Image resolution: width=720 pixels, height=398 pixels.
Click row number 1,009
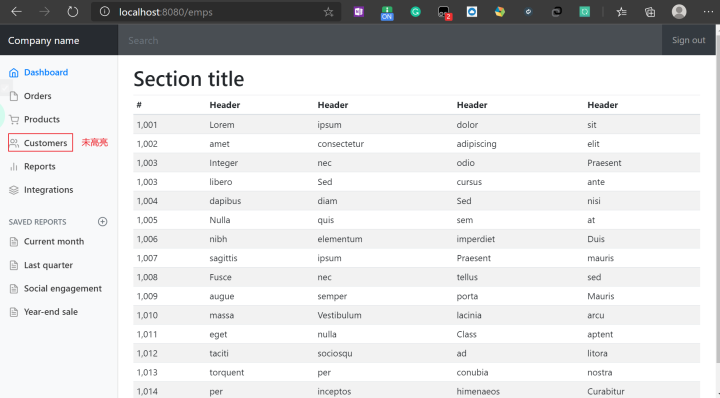tap(147, 297)
